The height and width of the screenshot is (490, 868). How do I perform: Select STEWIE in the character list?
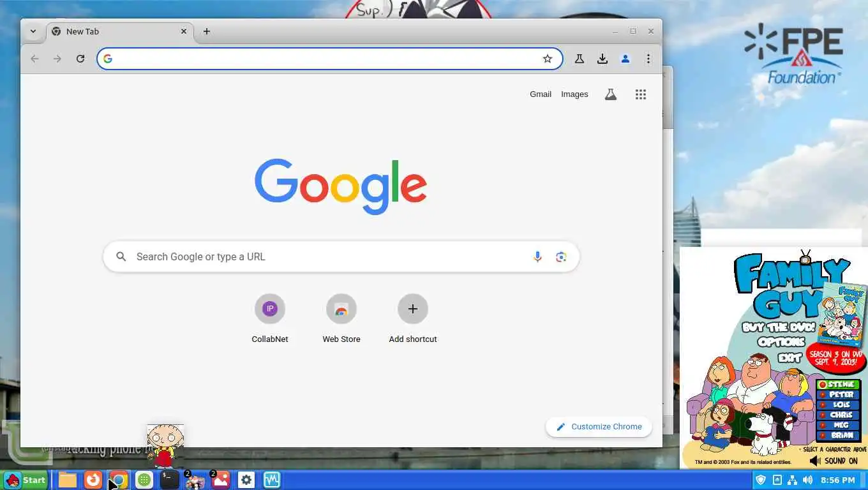tap(838, 385)
